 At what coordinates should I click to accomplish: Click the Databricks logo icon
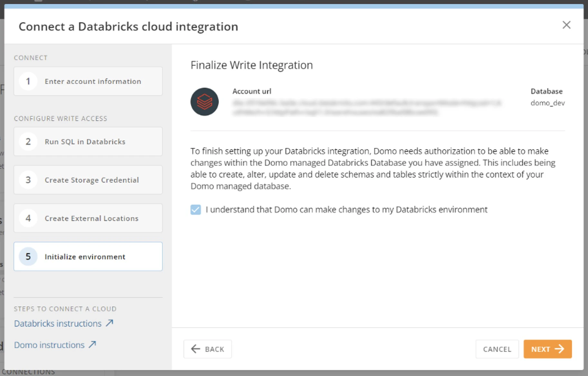pos(204,102)
